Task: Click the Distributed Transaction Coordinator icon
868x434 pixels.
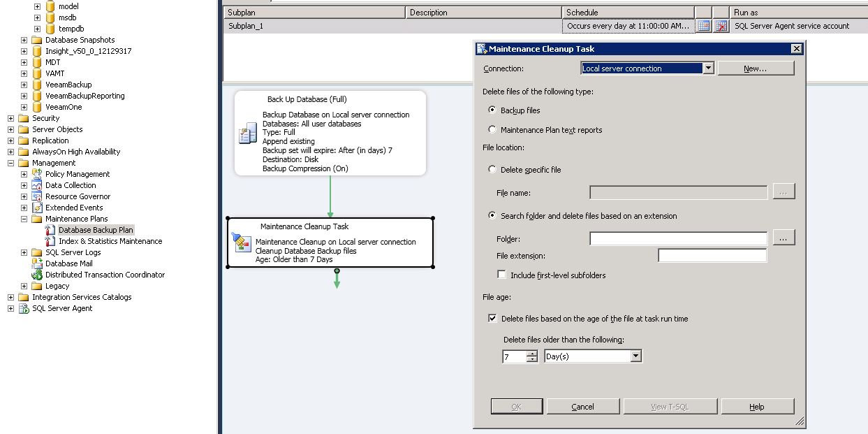Action: [x=37, y=275]
